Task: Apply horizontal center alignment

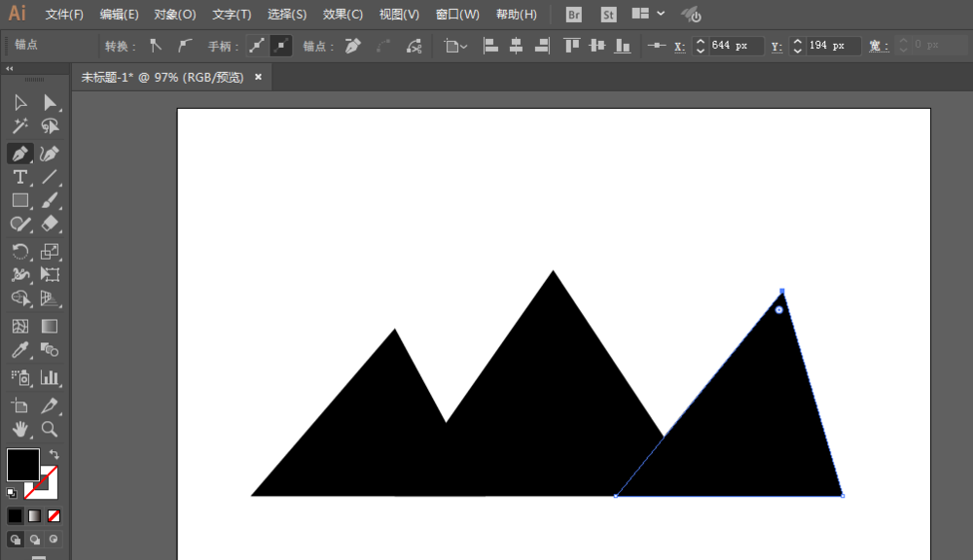Action: tap(515, 45)
